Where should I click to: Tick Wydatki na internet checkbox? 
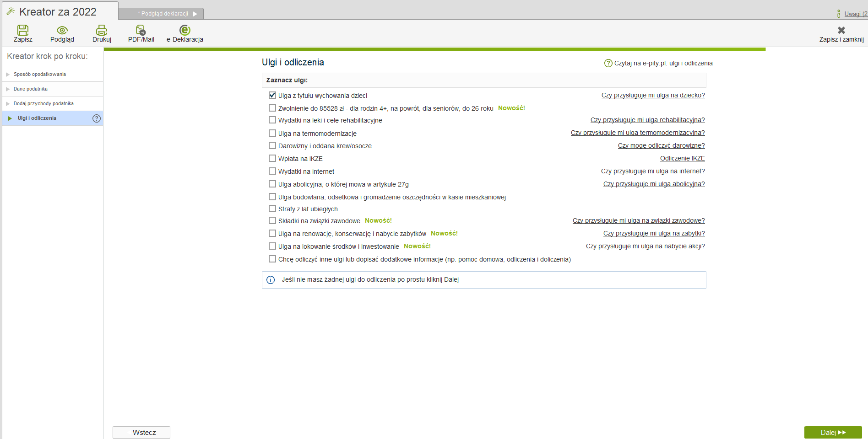click(x=272, y=171)
